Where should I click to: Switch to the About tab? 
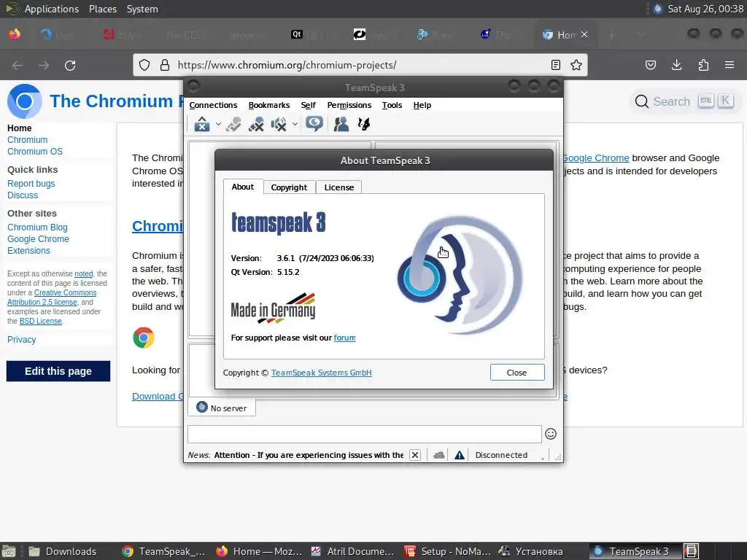[x=243, y=187]
